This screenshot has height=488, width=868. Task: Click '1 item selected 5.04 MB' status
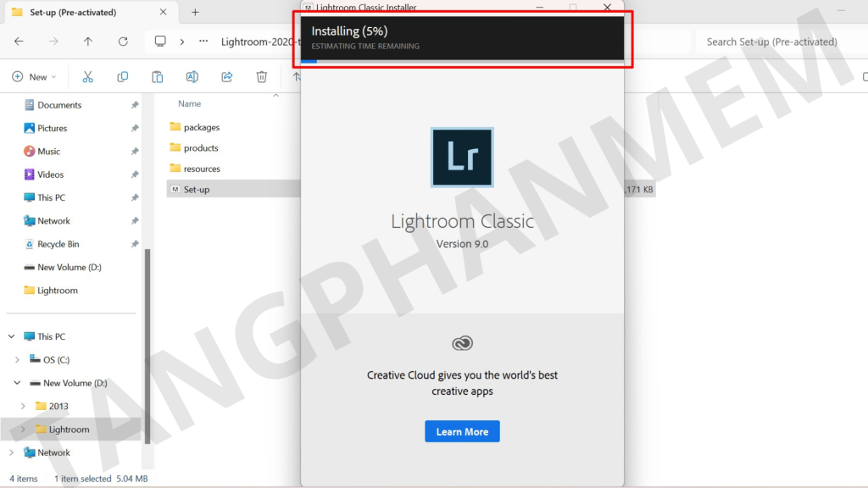(101, 479)
